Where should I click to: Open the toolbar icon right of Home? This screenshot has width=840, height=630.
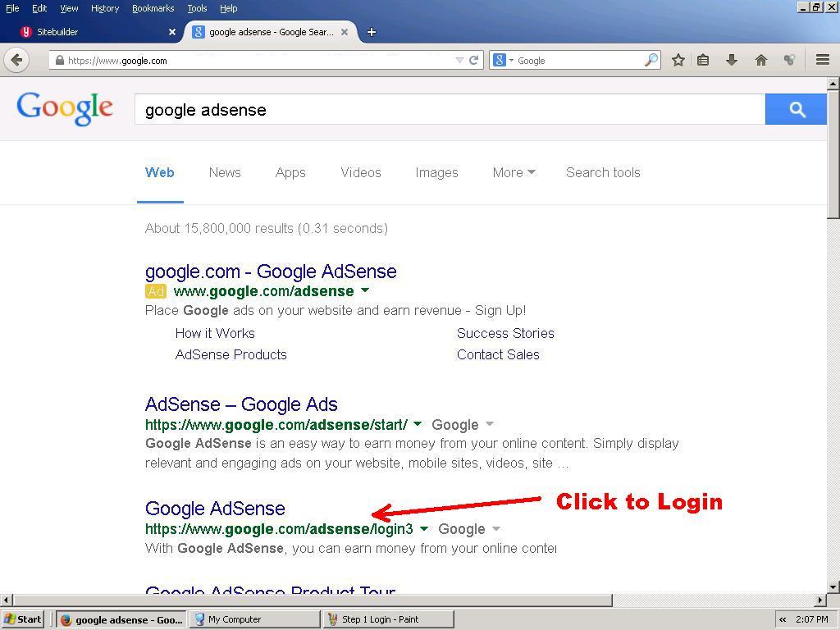[x=789, y=60]
